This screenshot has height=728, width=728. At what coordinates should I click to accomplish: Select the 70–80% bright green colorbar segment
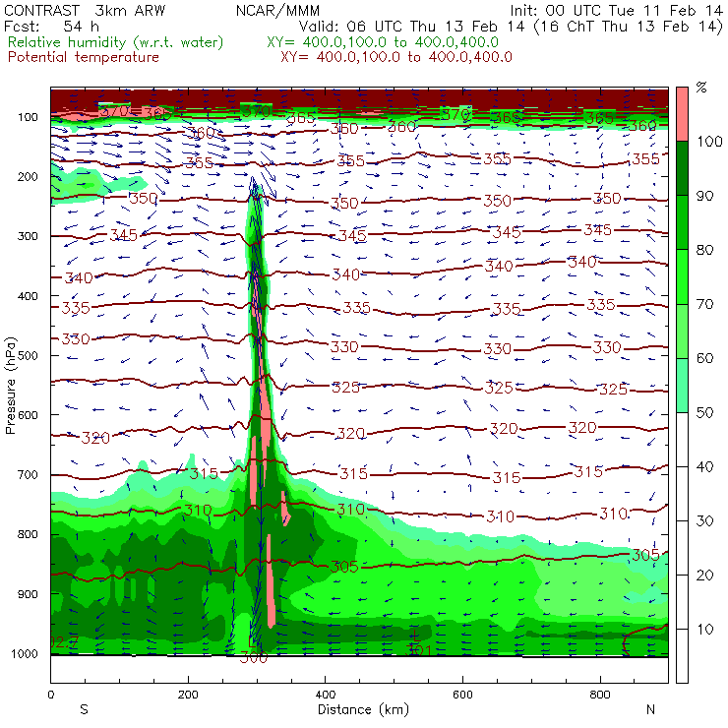point(682,276)
